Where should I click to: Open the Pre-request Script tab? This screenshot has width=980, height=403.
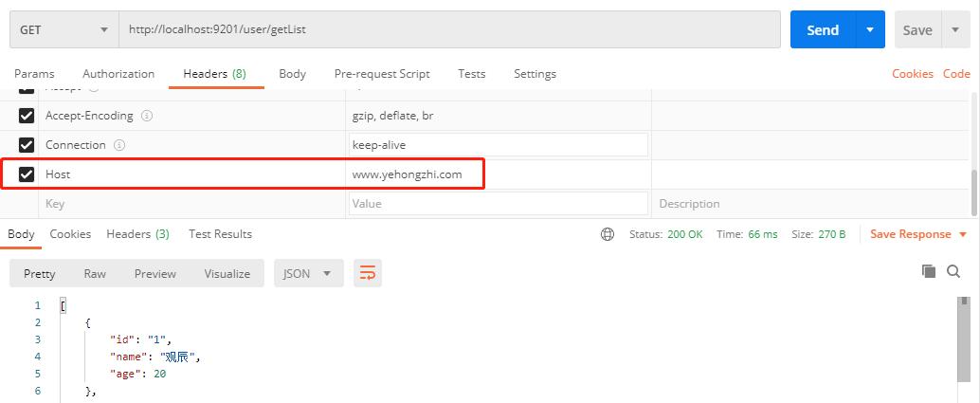[x=382, y=74]
